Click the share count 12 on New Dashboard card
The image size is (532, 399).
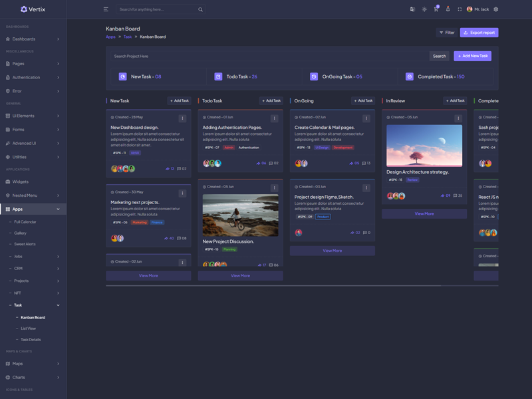170,169
